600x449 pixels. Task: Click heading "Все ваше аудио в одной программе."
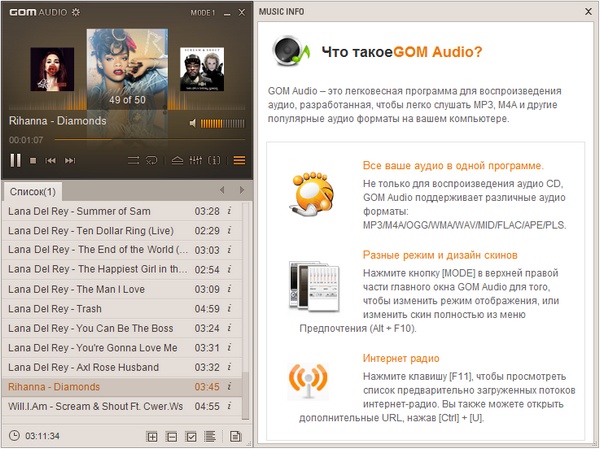453,166
